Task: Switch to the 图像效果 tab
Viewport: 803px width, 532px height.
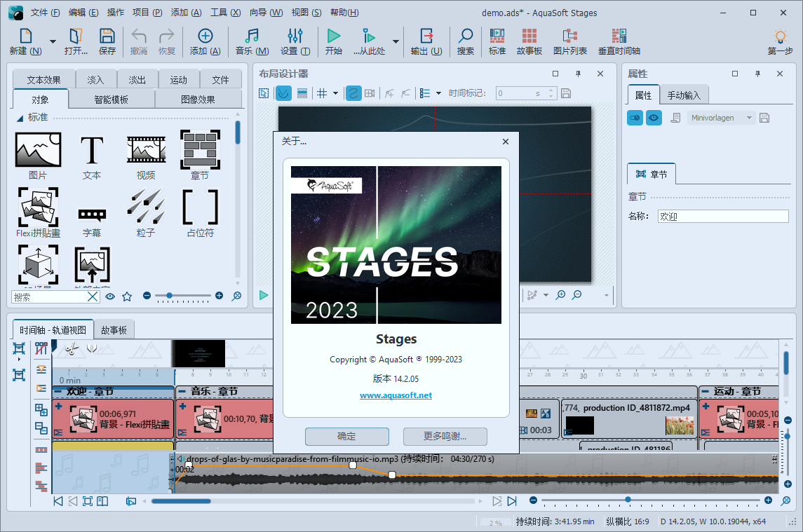Action: pyautogui.click(x=198, y=100)
